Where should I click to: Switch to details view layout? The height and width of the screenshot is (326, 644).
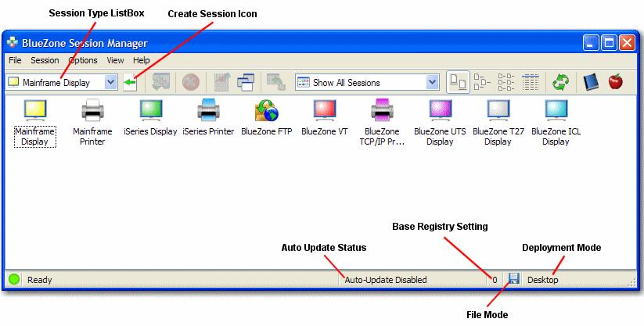531,82
